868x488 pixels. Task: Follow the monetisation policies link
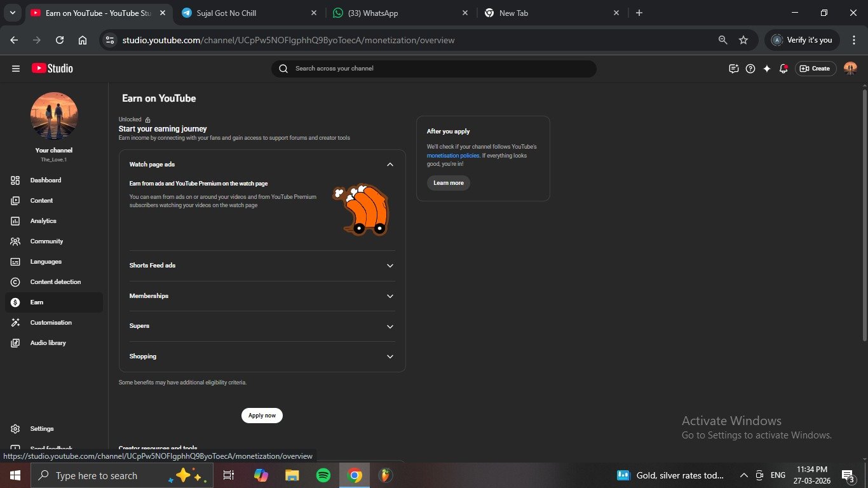pos(452,156)
